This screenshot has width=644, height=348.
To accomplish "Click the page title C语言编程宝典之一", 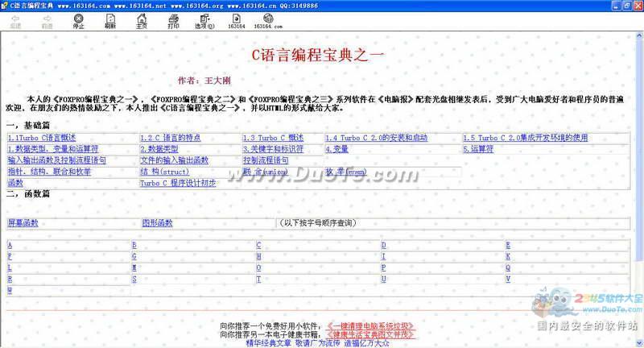I will pos(318,55).
